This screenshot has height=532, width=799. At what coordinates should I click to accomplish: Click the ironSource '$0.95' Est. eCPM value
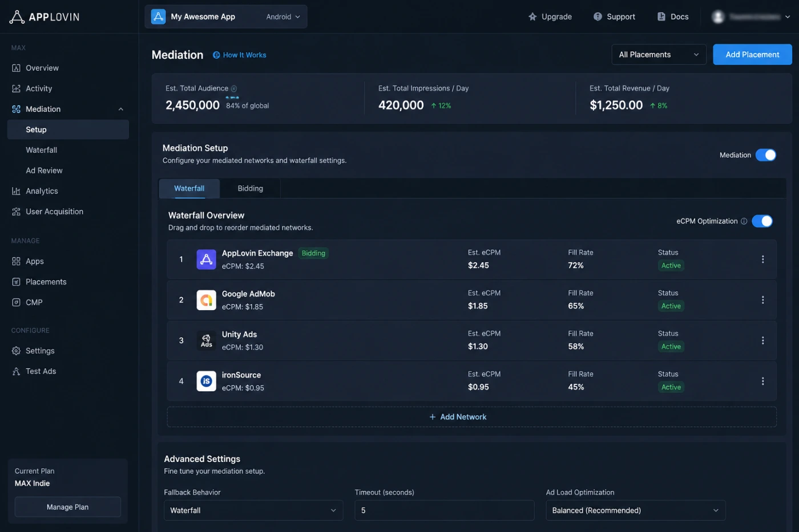[x=478, y=387]
